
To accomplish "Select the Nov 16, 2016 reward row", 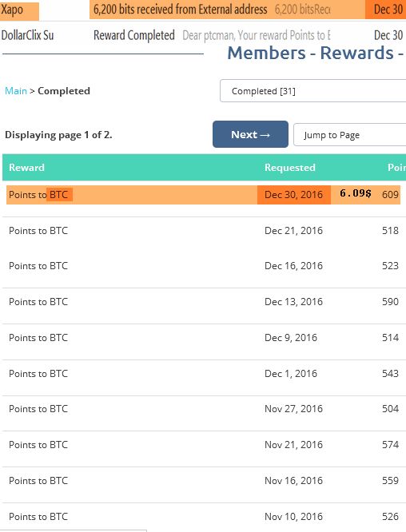I will 204,481.
